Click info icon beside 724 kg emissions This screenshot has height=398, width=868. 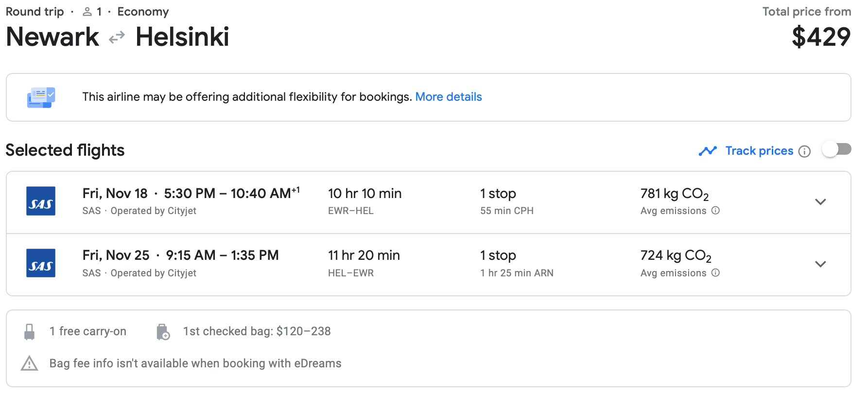(x=715, y=273)
